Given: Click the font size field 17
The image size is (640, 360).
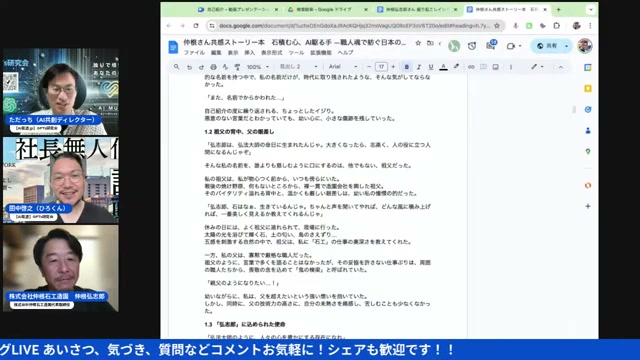Looking at the screenshot, I should 381,67.
